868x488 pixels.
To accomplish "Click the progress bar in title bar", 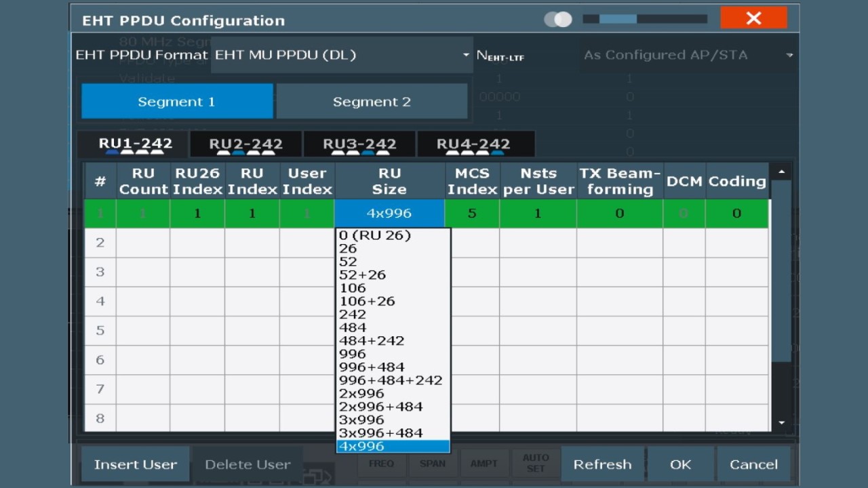I will (645, 19).
